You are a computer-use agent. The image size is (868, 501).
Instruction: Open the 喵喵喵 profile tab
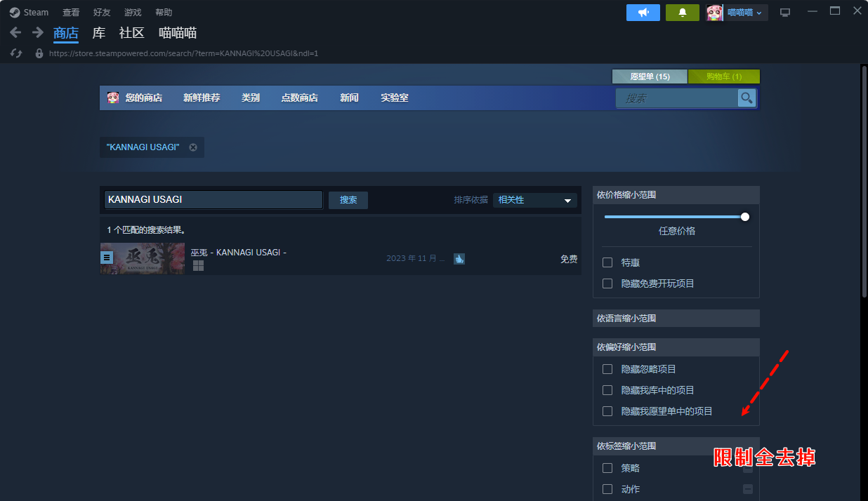click(x=178, y=33)
